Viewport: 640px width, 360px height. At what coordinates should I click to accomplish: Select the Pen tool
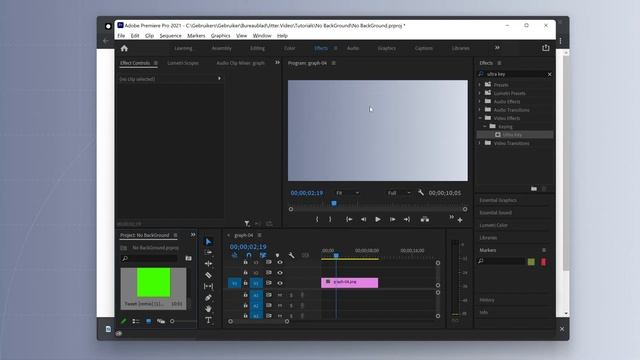pyautogui.click(x=208, y=298)
